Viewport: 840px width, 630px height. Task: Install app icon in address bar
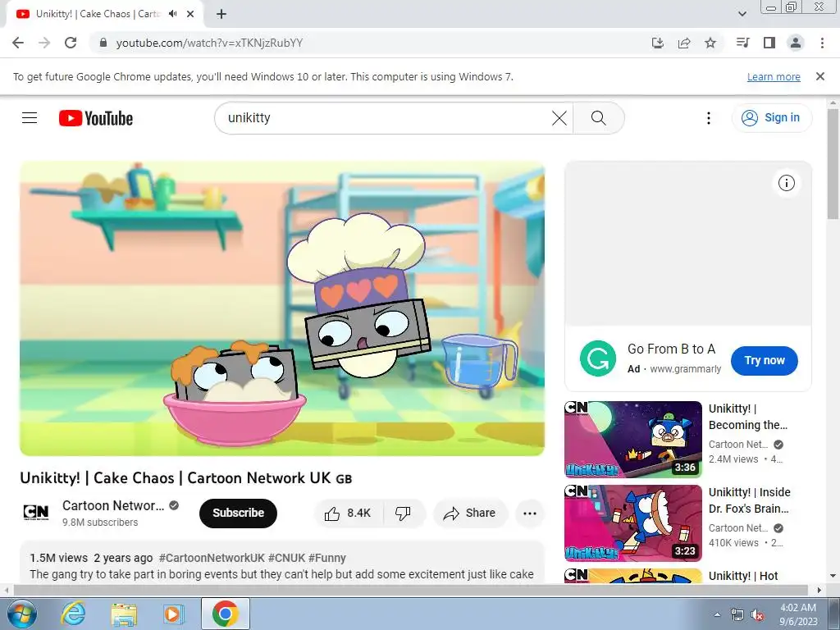click(x=657, y=43)
